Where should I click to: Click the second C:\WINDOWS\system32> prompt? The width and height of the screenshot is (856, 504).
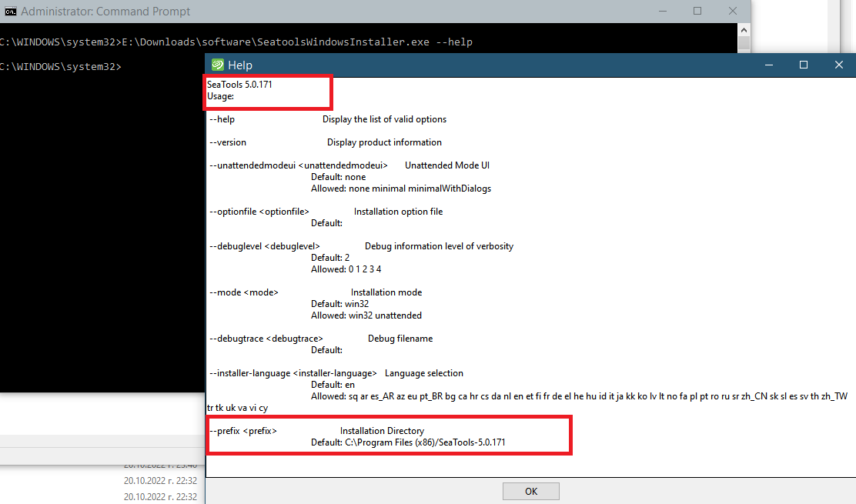point(61,66)
